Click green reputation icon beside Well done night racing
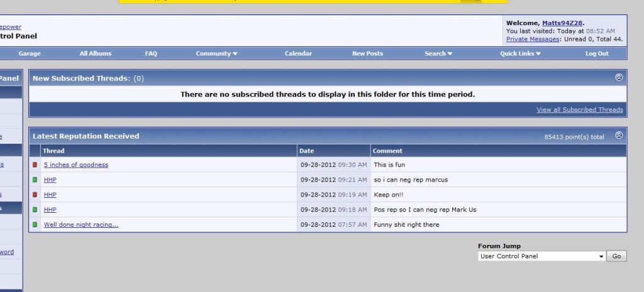The height and width of the screenshot is (292, 644). click(35, 225)
